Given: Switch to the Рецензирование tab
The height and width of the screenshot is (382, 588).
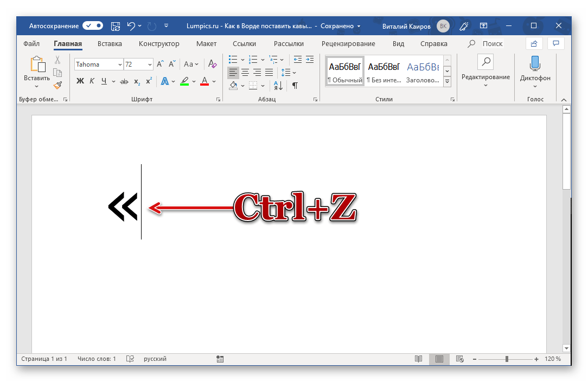Looking at the screenshot, I should pos(348,44).
